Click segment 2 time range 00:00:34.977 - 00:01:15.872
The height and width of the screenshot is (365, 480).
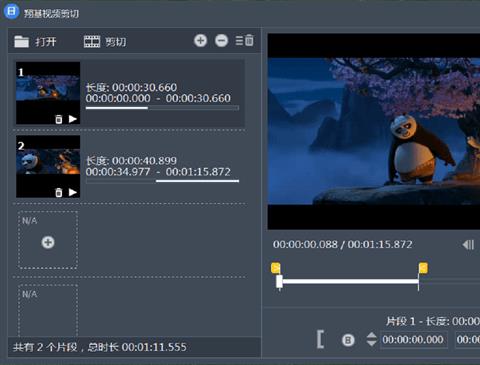click(158, 172)
